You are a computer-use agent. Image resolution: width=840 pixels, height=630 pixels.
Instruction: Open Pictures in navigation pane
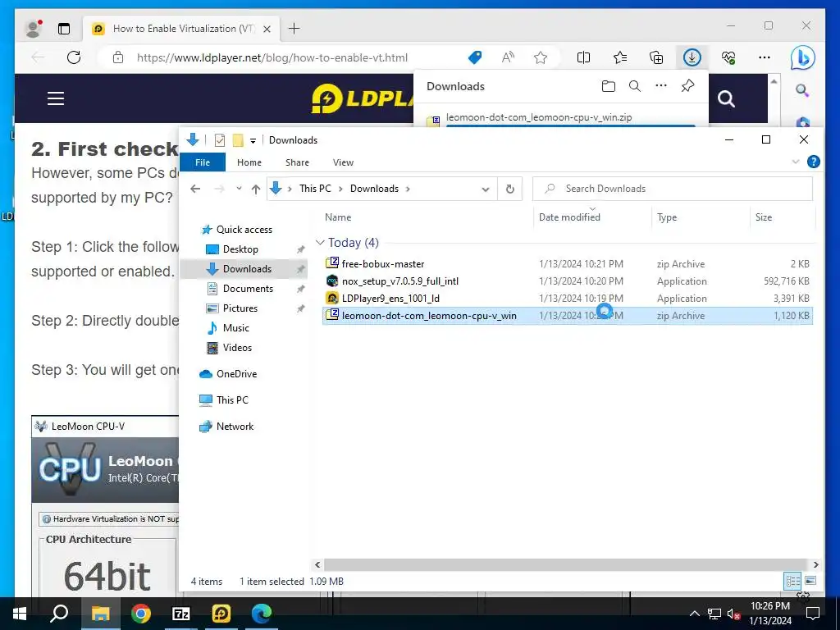[x=240, y=308]
